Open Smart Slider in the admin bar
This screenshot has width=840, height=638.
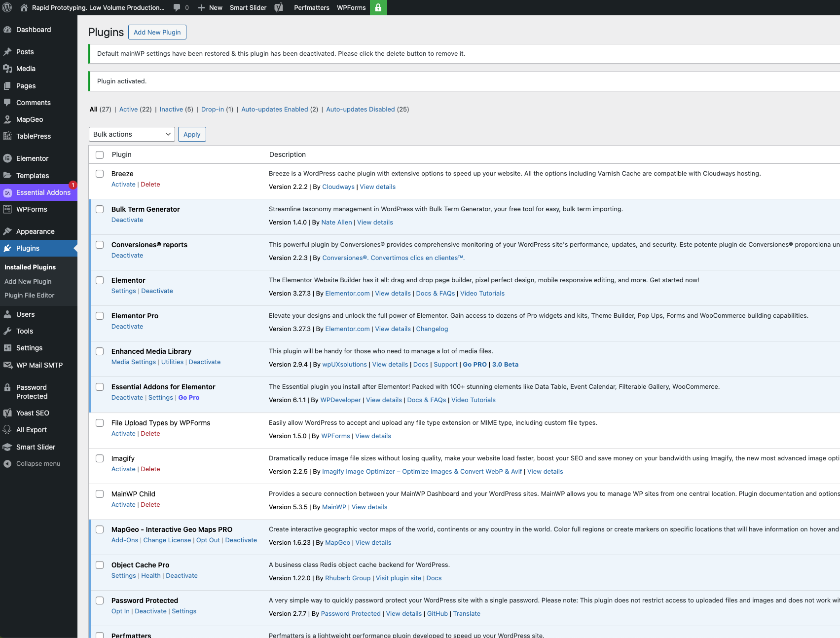(x=248, y=7)
